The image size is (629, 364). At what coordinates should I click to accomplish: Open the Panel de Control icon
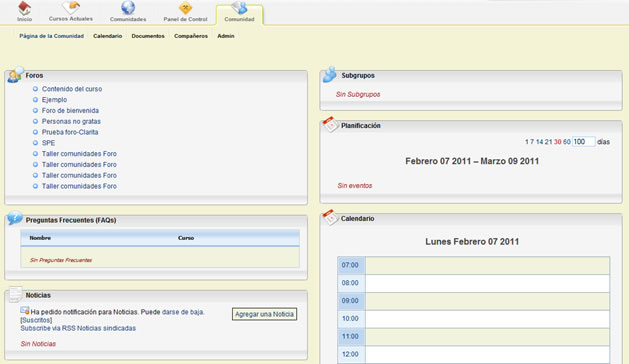click(x=185, y=8)
